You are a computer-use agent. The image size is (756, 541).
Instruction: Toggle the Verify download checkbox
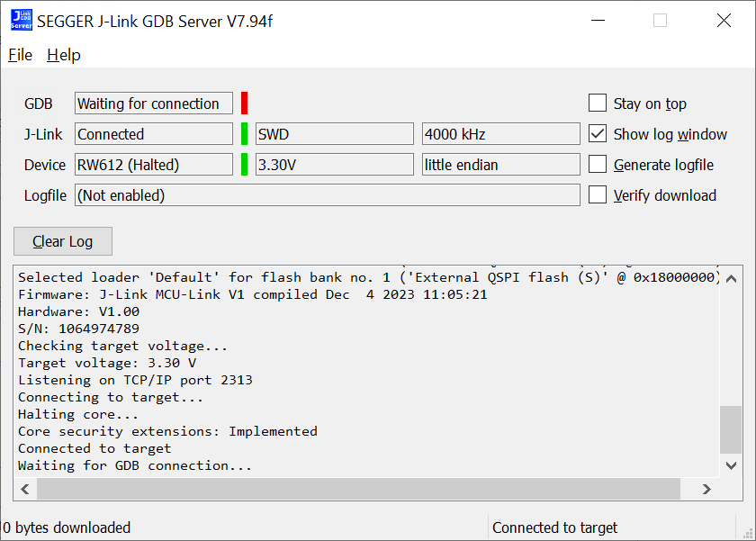click(x=598, y=195)
